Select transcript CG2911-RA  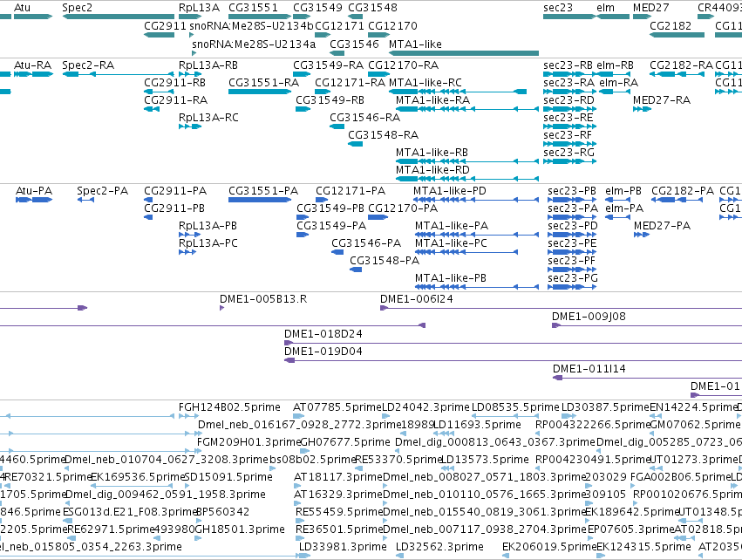[175, 100]
